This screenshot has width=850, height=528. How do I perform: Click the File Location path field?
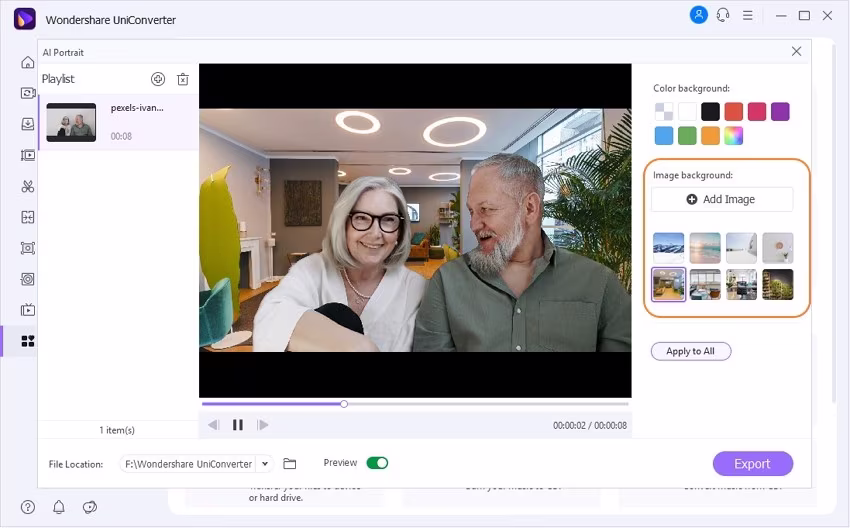point(189,464)
